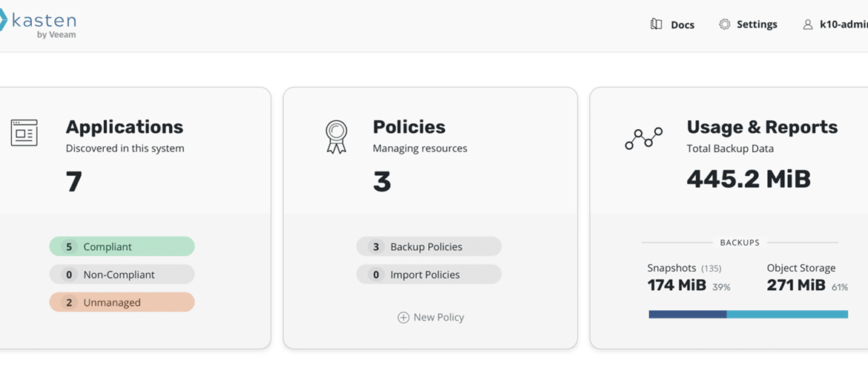Click the Applications window icon
Image resolution: width=868 pixels, height=380 pixels.
pos(24,133)
